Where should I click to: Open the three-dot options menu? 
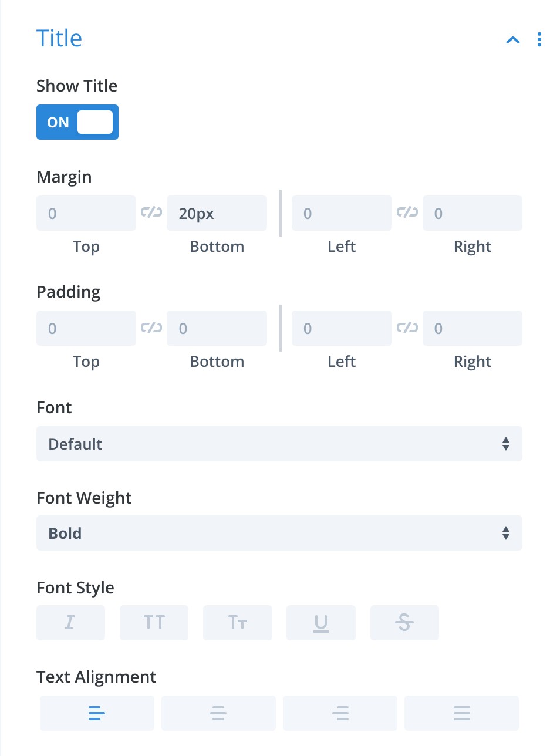(539, 40)
